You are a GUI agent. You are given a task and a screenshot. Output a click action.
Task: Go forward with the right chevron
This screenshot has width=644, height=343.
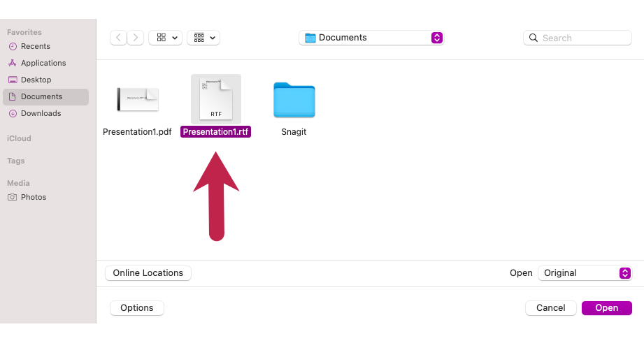point(136,38)
